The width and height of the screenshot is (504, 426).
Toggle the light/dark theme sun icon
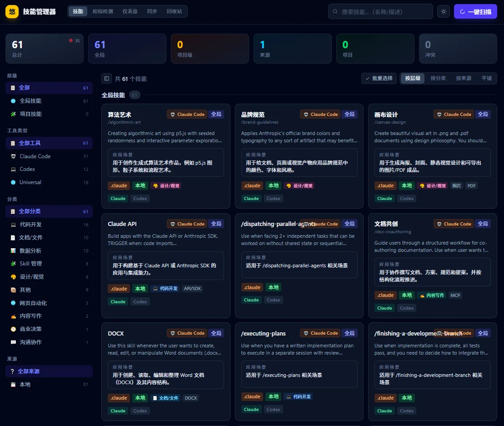(444, 11)
